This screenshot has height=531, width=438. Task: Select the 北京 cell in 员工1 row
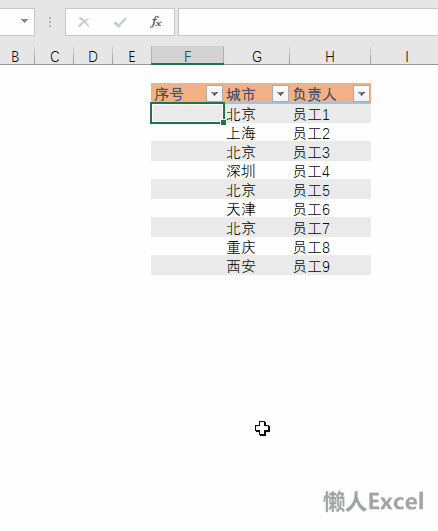point(257,113)
